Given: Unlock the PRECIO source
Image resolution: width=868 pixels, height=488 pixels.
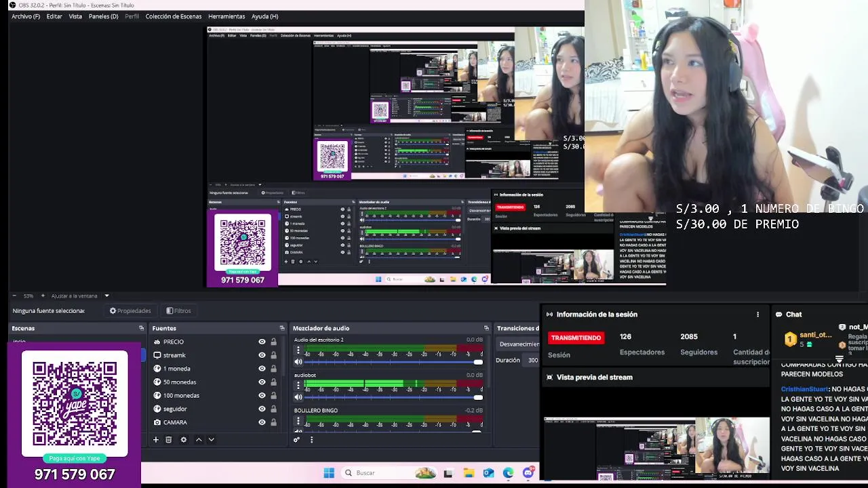Looking at the screenshot, I should tap(274, 342).
